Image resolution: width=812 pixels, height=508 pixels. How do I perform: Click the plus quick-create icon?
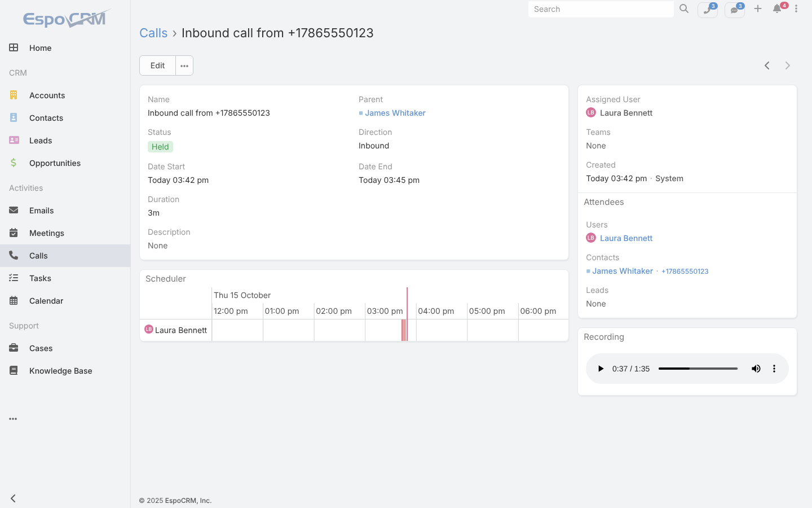[758, 8]
